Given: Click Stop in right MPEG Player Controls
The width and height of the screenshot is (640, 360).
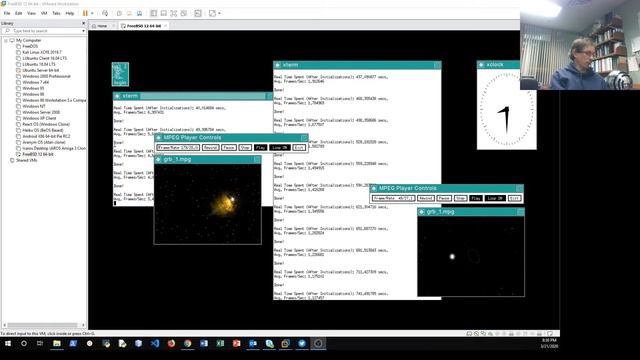Looking at the screenshot, I should (460, 198).
